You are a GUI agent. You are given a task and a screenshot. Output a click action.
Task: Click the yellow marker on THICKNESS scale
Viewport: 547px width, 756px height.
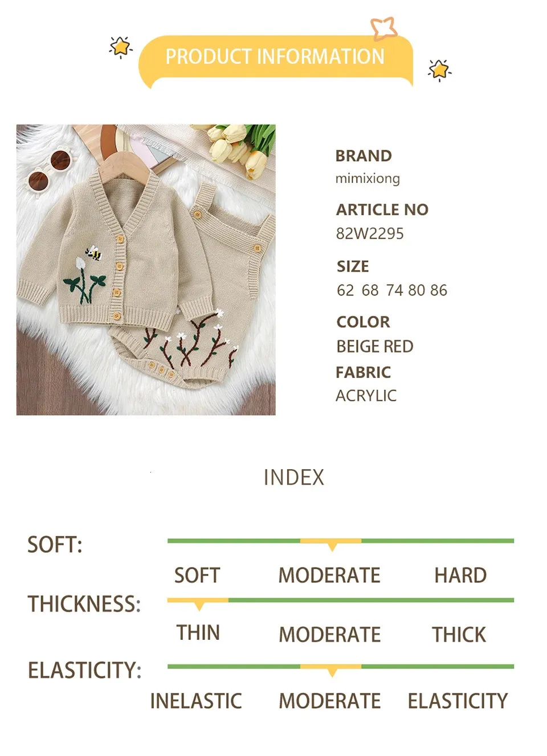click(198, 603)
